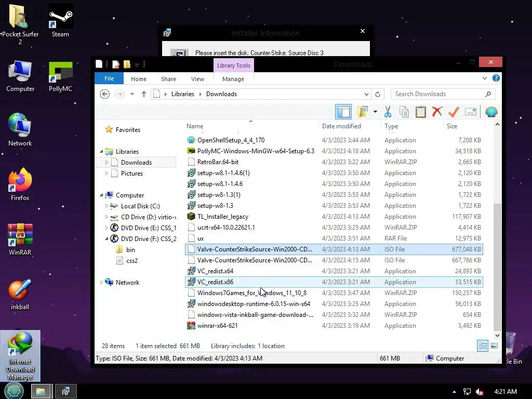Screen dimensions: 532x399
Task: Click the quick access New Folder icon
Action: (127, 64)
